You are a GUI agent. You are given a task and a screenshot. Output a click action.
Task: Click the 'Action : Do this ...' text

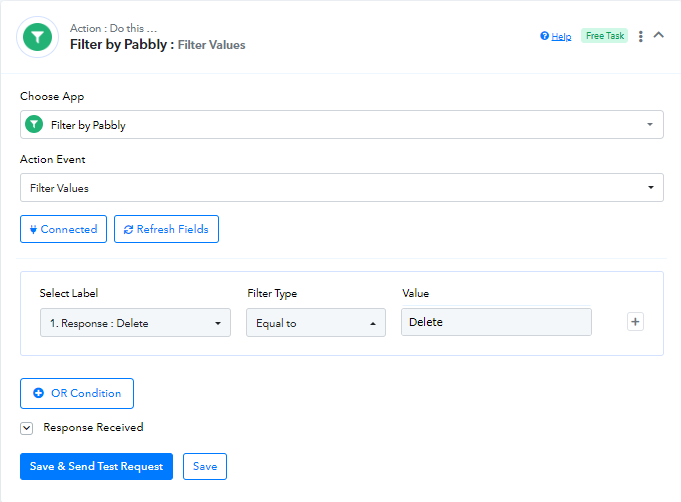[113, 28]
